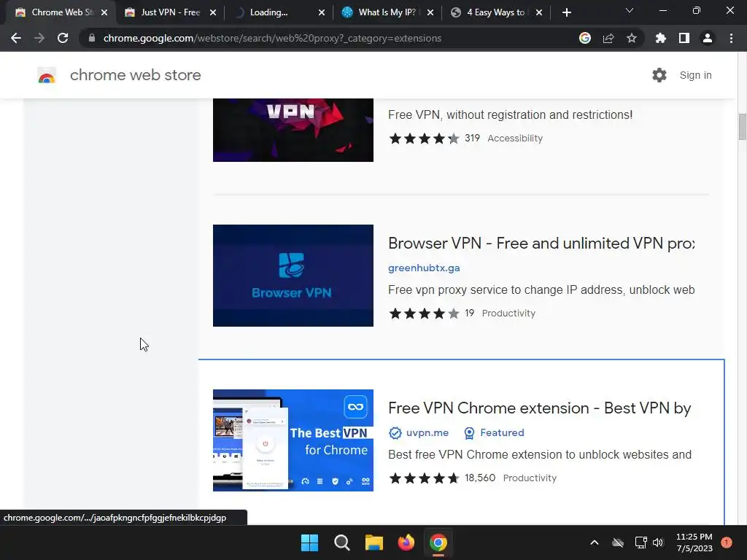This screenshot has width=747, height=560.
Task: Sign in to Chrome Web Store
Action: (695, 75)
